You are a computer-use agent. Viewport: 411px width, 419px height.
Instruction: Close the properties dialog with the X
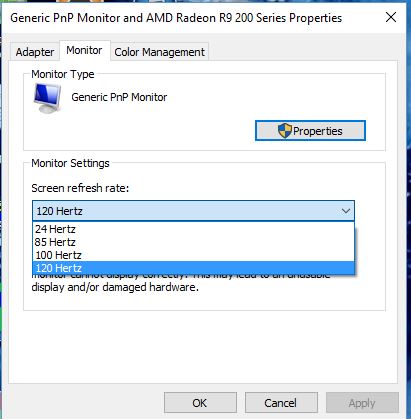[x=391, y=17]
